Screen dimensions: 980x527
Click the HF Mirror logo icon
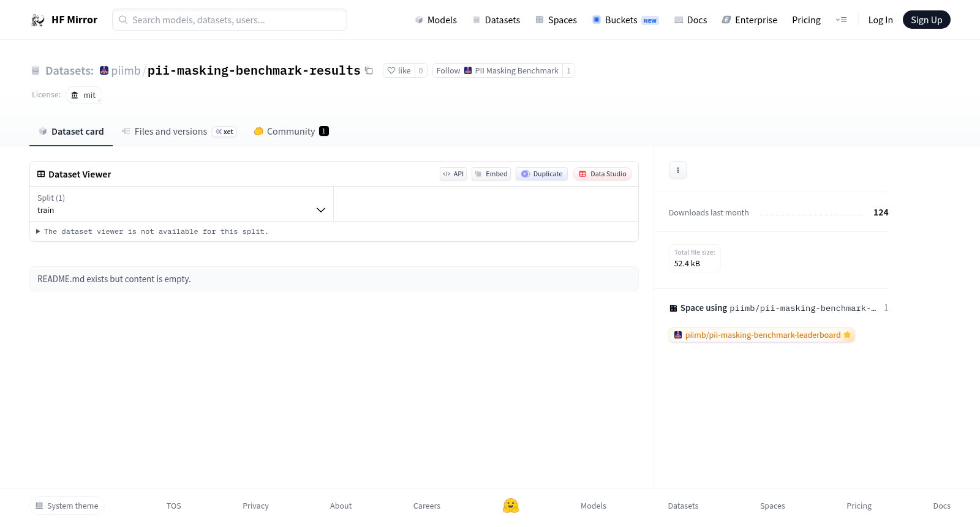tap(38, 20)
